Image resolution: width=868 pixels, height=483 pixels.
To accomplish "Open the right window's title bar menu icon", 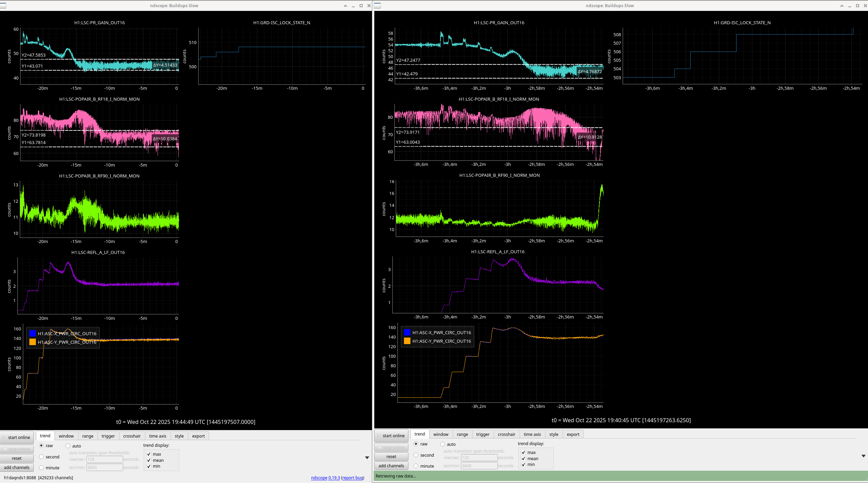I will click(x=378, y=5).
